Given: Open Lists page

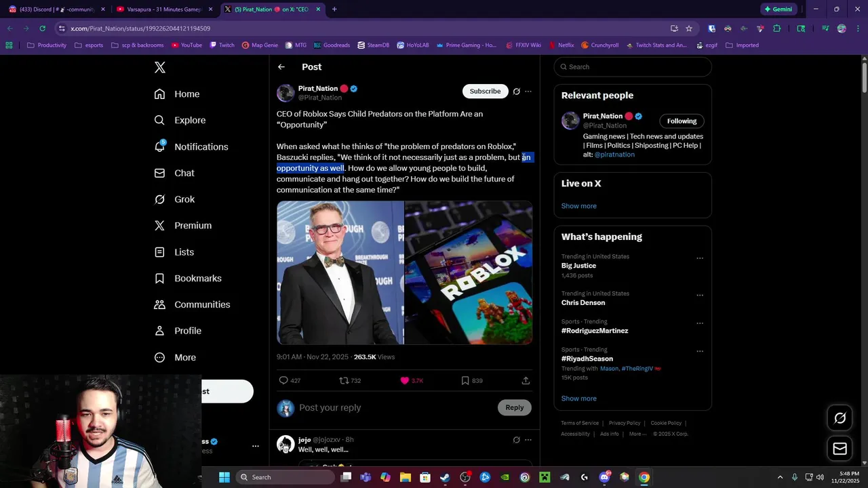Looking at the screenshot, I should (x=174, y=252).
